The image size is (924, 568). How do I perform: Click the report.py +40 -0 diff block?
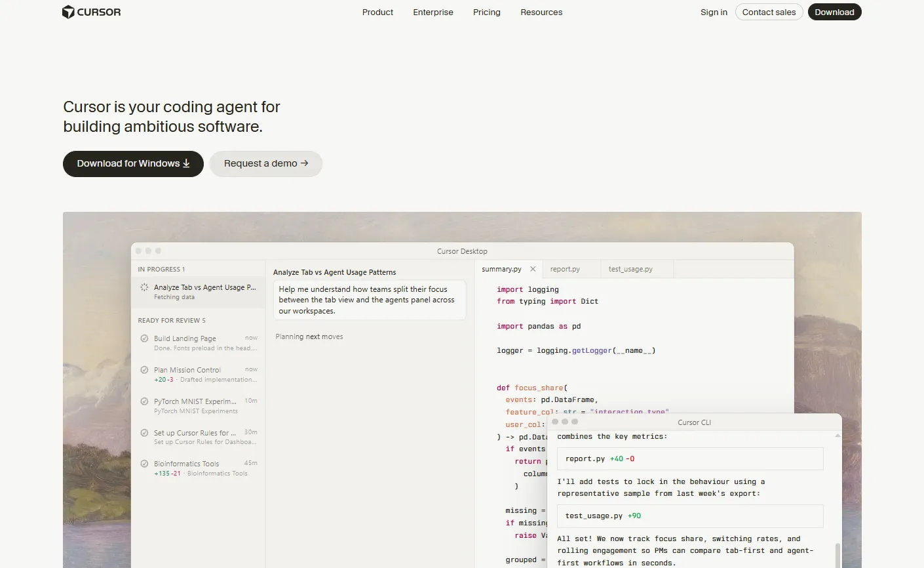click(690, 459)
